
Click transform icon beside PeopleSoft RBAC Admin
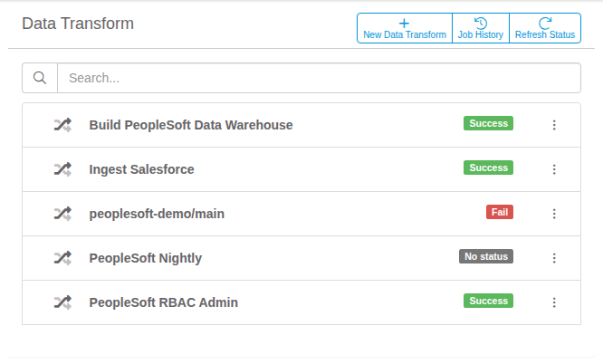coord(62,302)
